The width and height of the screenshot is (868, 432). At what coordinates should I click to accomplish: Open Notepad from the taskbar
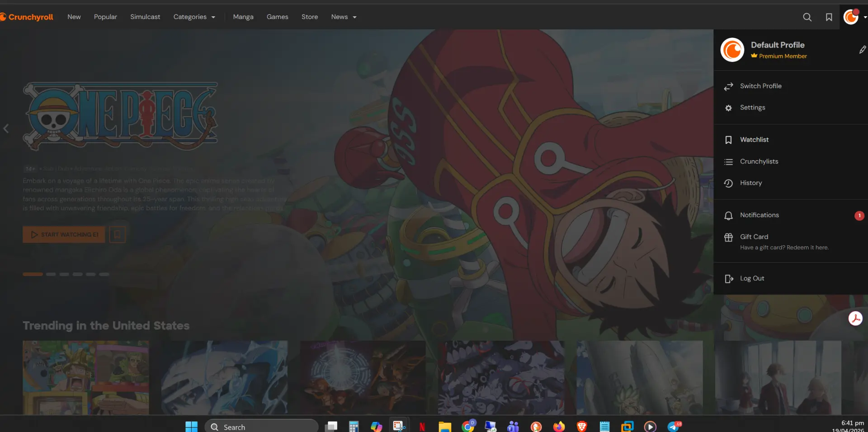click(604, 427)
